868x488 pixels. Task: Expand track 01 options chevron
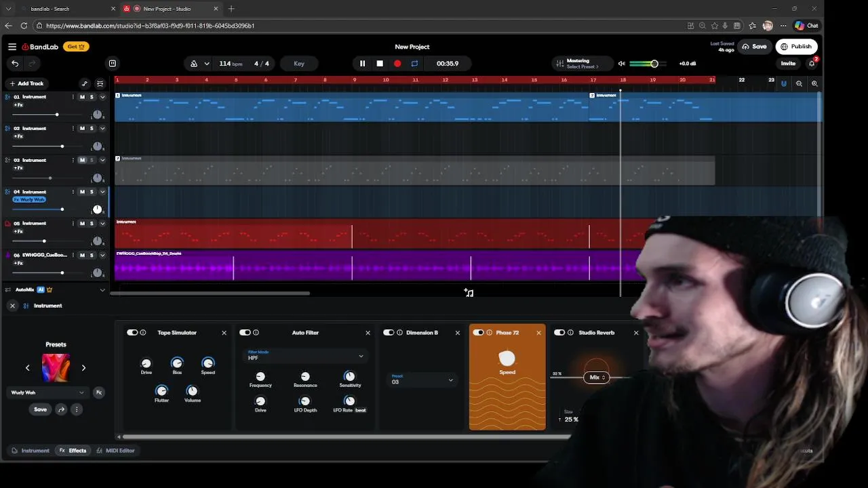tap(102, 97)
